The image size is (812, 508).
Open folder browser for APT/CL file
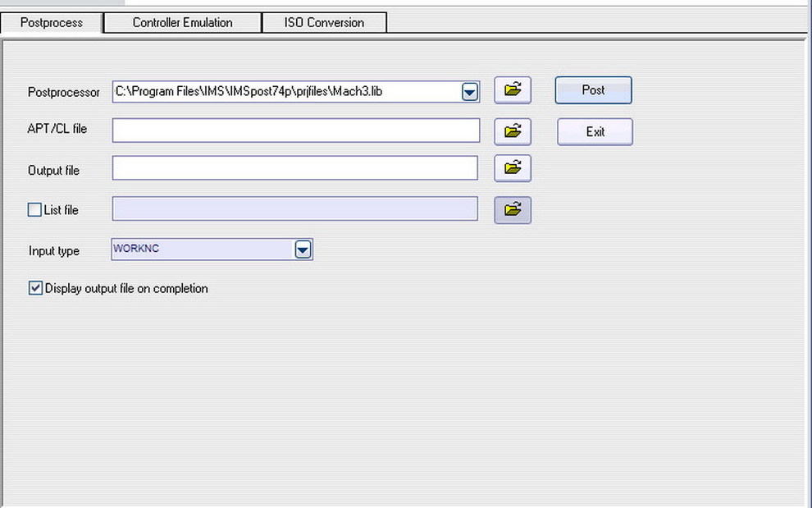click(513, 130)
